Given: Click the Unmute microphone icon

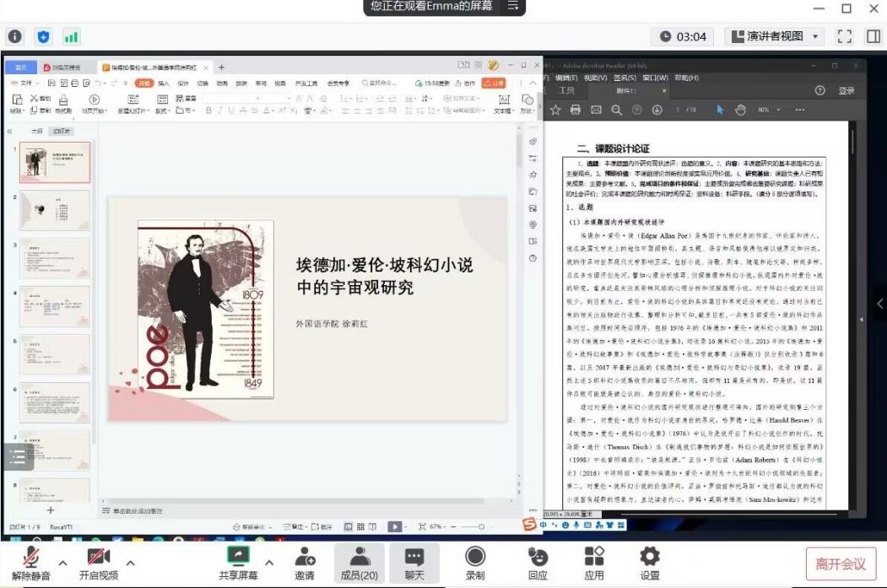Looking at the screenshot, I should [x=31, y=557].
